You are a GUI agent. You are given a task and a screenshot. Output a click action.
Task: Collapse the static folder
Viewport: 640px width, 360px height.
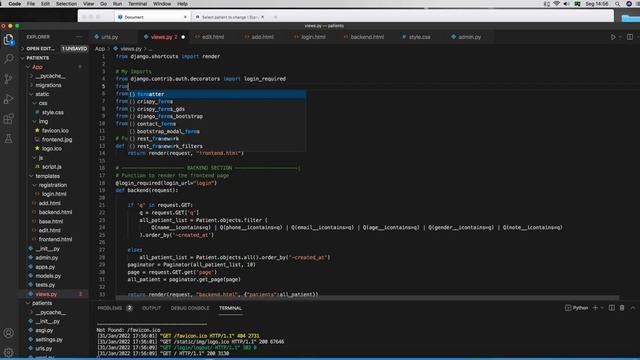[42, 94]
